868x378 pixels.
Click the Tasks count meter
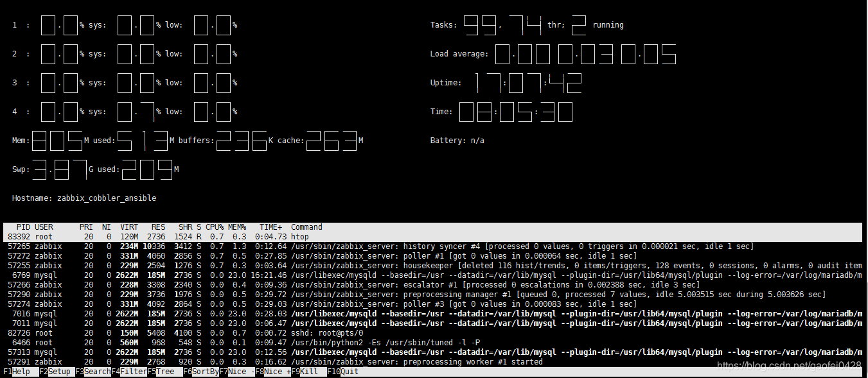(x=527, y=25)
